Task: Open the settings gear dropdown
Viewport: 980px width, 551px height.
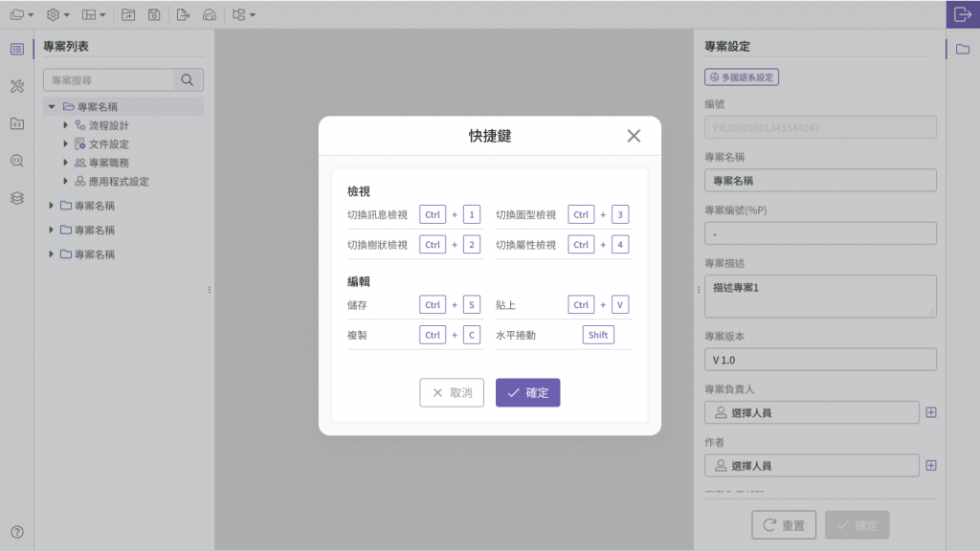Action: coord(58,14)
